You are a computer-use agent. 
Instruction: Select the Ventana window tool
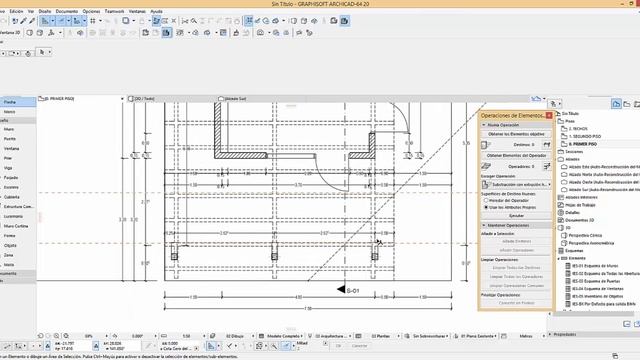(x=18, y=149)
